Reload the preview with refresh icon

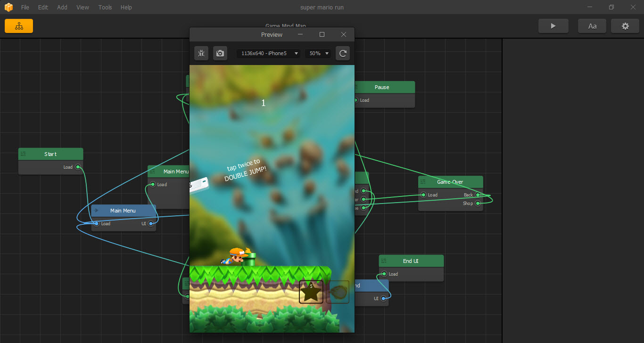343,53
